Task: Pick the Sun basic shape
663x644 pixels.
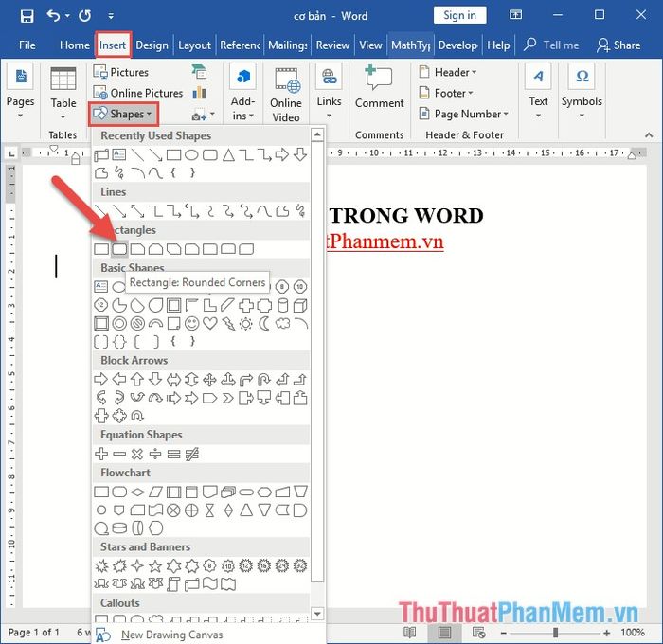Action: pos(246,324)
